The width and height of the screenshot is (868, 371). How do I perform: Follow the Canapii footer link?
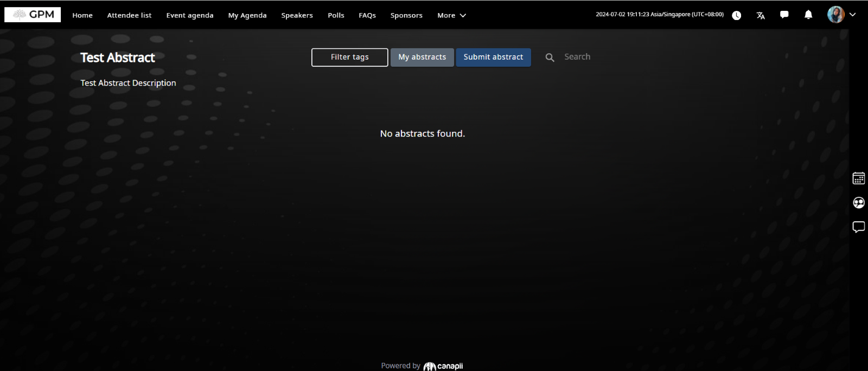tap(443, 366)
